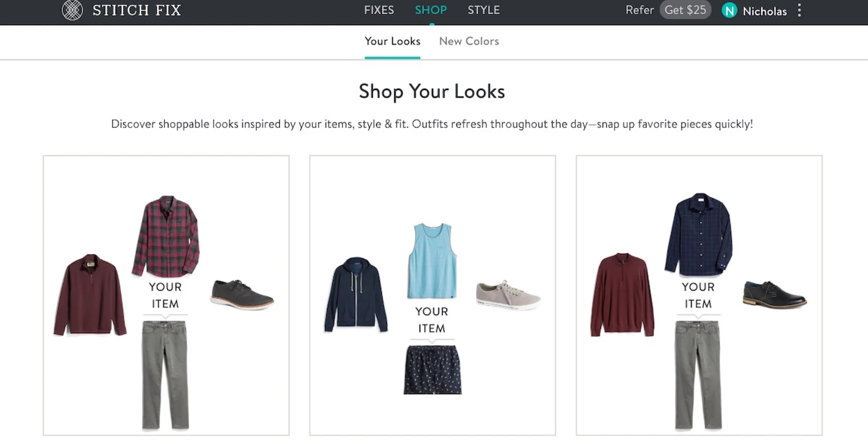Image resolution: width=868 pixels, height=444 pixels.
Task: Switch to the Your Looks tab
Action: 392,41
